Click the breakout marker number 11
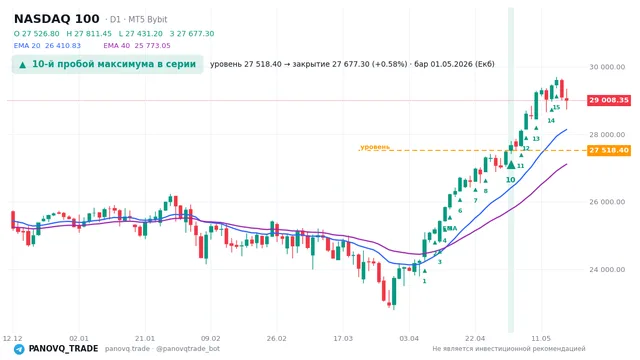The height and width of the screenshot is (360, 640). tap(520, 166)
